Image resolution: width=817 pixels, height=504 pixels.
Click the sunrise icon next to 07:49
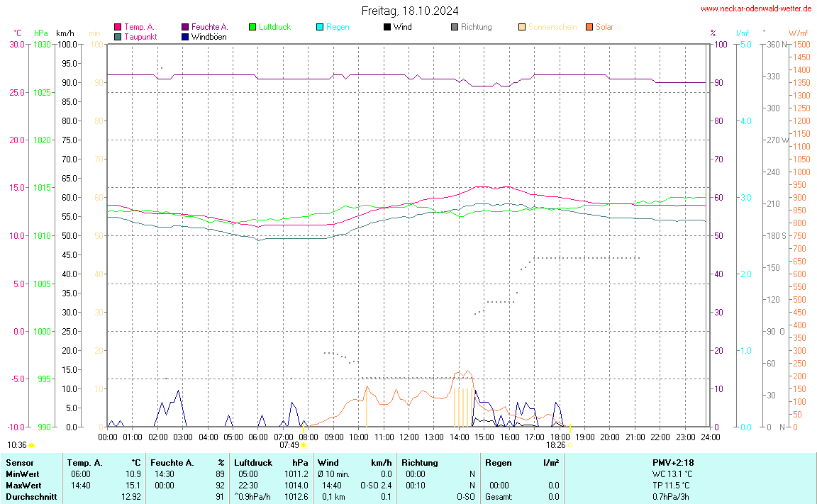coord(304,445)
